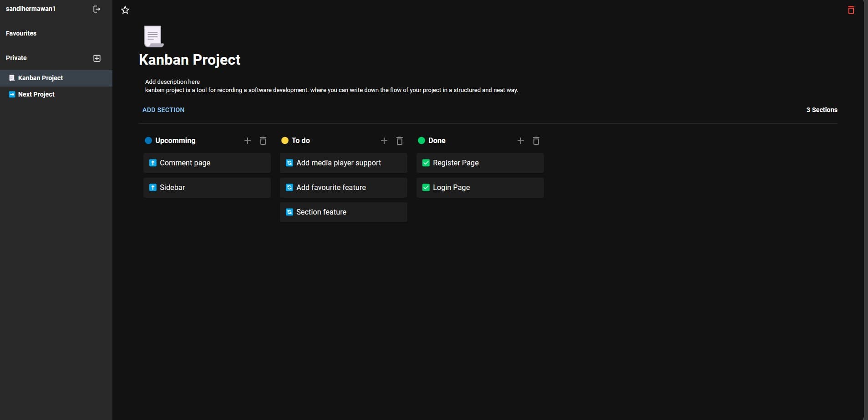Add a new private board
This screenshot has height=420, width=868.
[97, 58]
